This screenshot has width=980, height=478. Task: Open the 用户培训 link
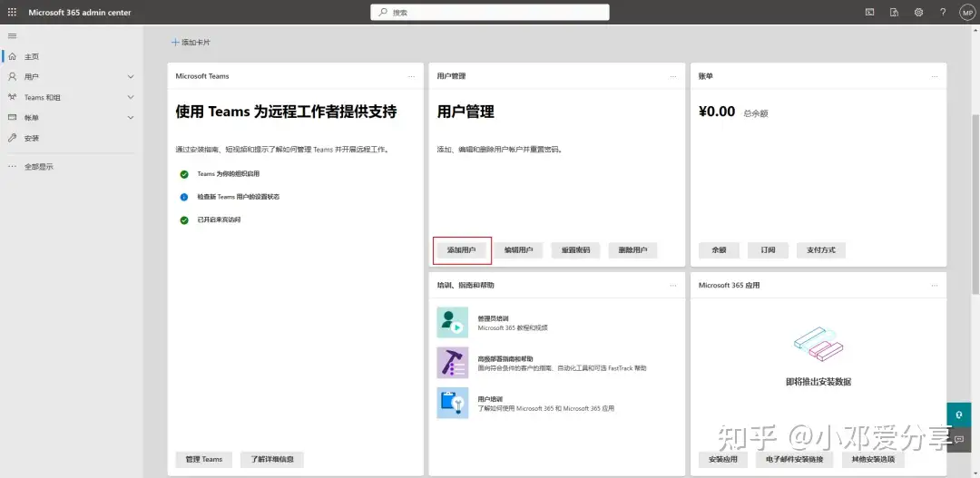[490, 399]
